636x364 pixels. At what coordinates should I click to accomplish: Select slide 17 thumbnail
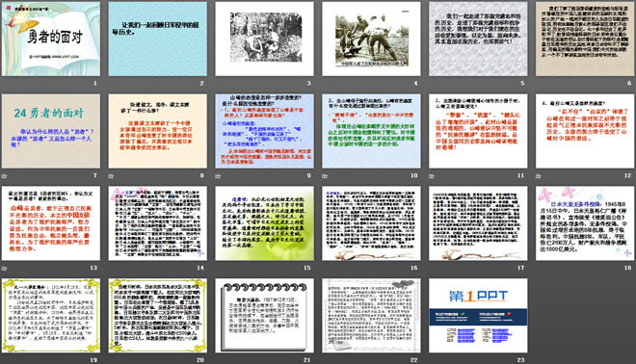[478, 223]
